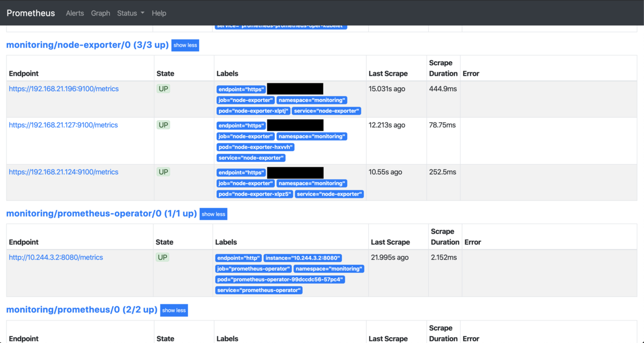The width and height of the screenshot is (644, 343).
Task: Open endpoint https://192.168.21.124:9100/metrics
Action: 64,172
